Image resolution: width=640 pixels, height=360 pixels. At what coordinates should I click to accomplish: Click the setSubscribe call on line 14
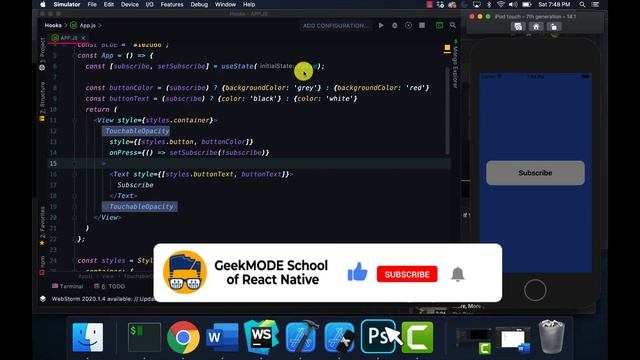193,153
